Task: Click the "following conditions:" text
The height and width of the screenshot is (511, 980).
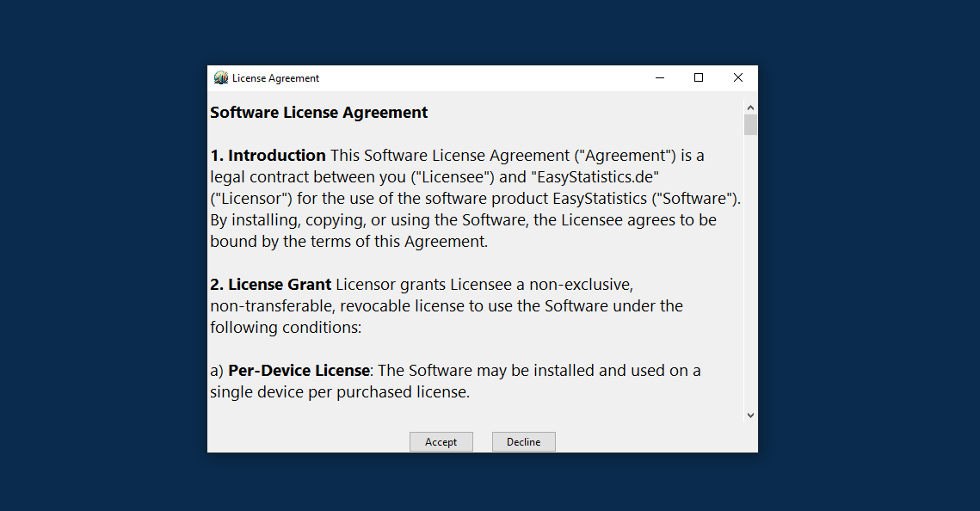Action: [x=286, y=328]
